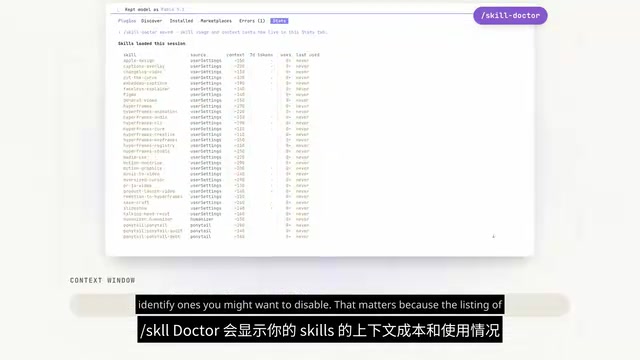Select the hyperframes-animation skill row
The image size is (640, 360).
pos(216,111)
